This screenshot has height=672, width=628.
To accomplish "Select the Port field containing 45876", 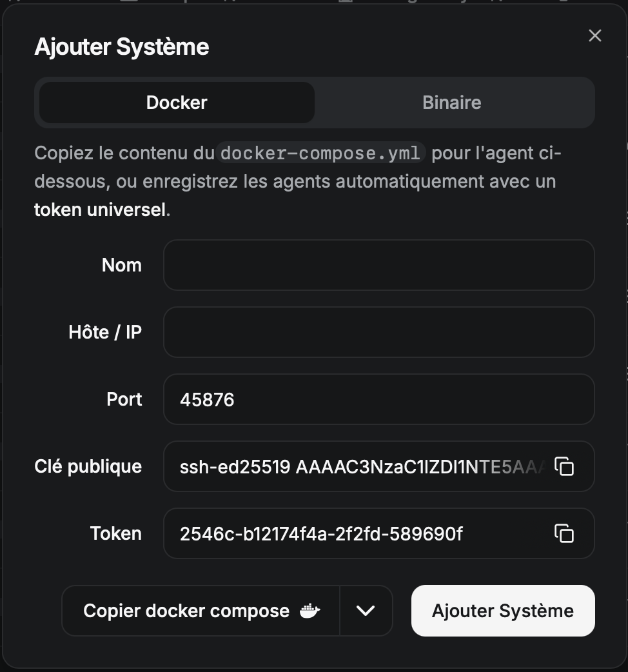I will (378, 399).
